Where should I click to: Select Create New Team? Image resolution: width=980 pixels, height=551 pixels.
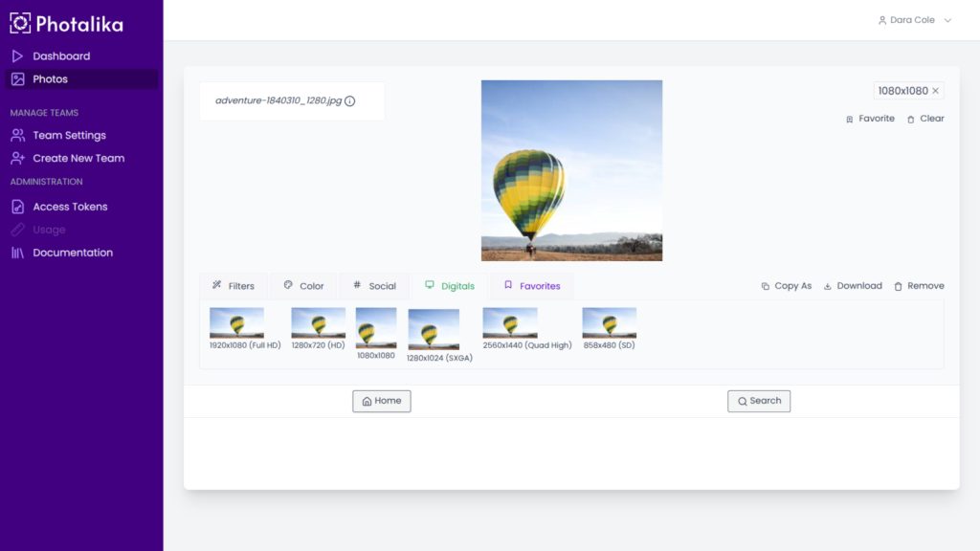coord(78,159)
